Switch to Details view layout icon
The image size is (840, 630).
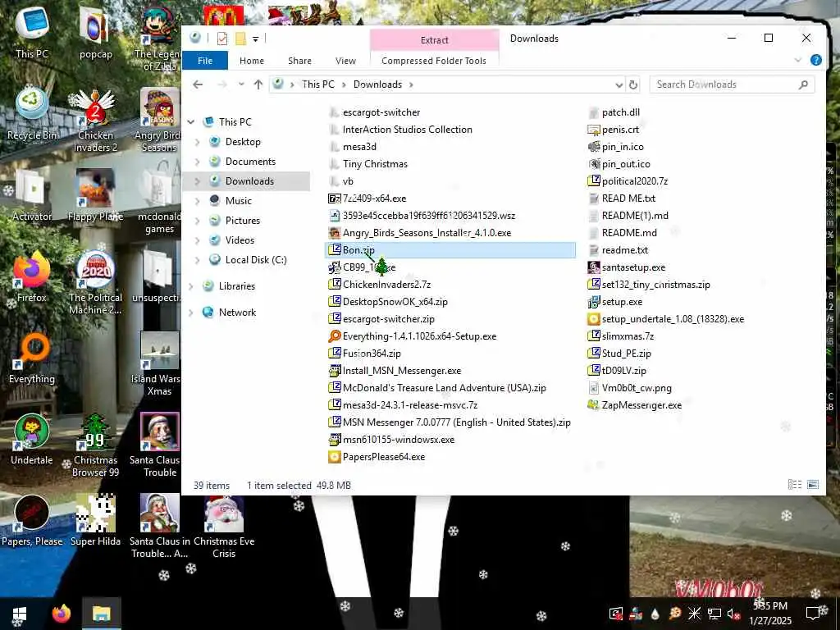point(794,485)
